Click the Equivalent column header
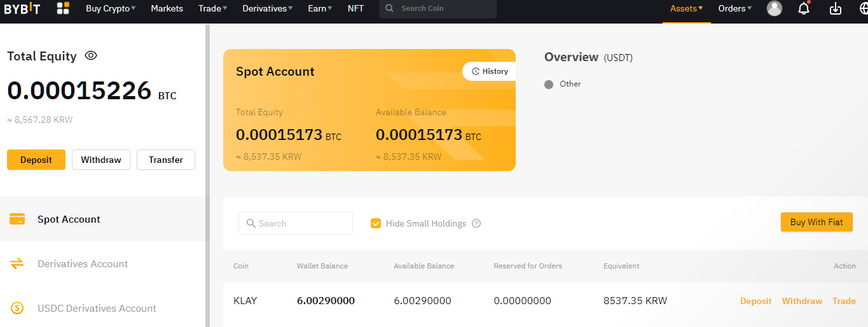The height and width of the screenshot is (327, 868). pyautogui.click(x=621, y=266)
